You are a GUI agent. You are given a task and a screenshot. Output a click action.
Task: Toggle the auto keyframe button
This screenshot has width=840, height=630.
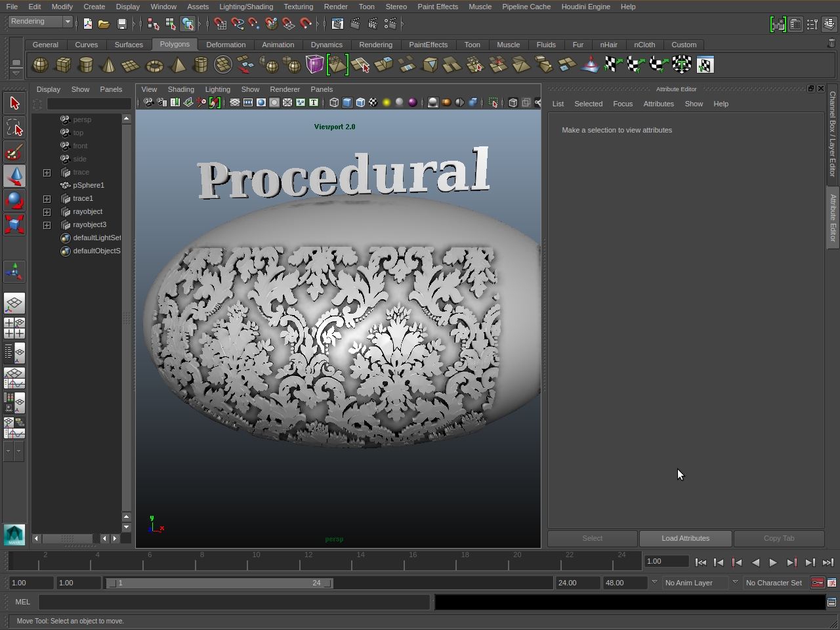[818, 583]
